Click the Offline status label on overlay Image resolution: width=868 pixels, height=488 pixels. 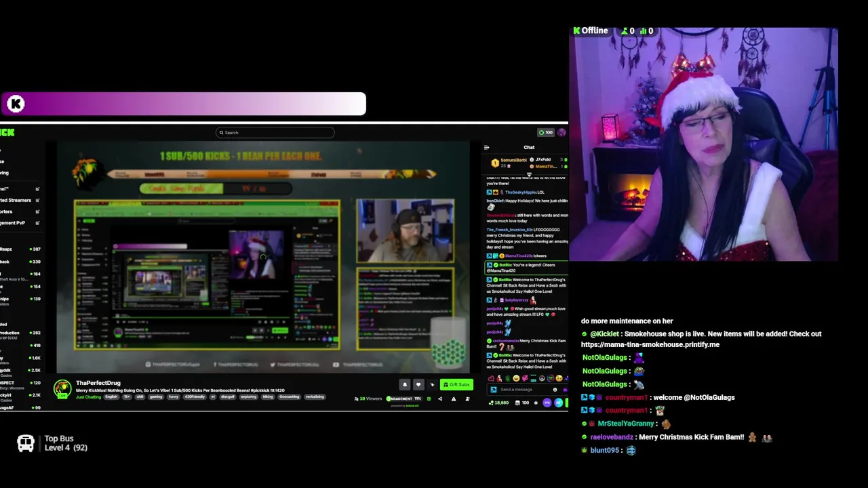point(591,31)
